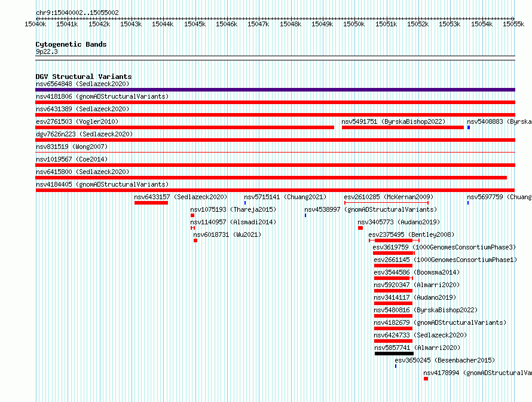
Task: Open the esv2761503 (Vogler2010) label
Action: [77, 121]
